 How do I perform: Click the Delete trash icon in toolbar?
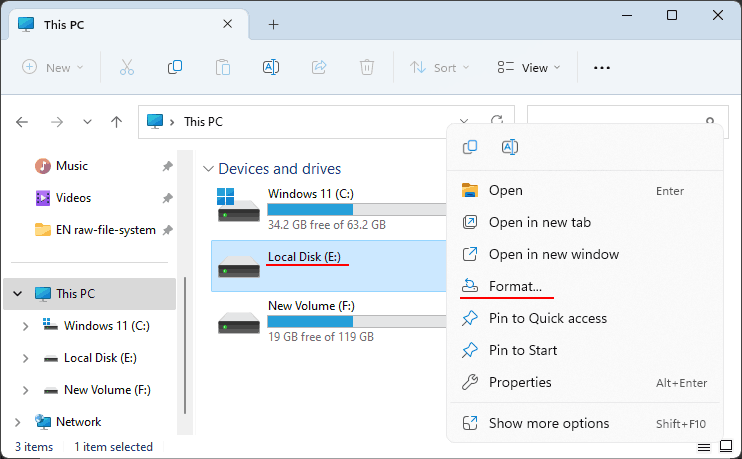coord(367,67)
